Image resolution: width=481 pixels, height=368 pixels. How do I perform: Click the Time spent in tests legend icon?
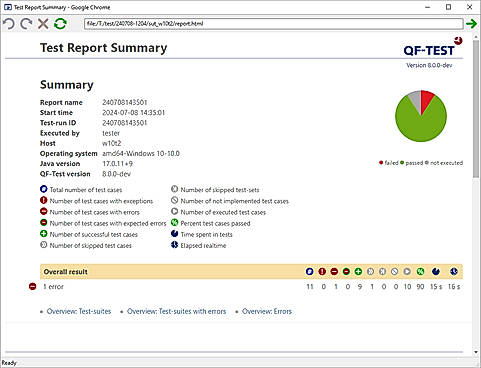(175, 234)
